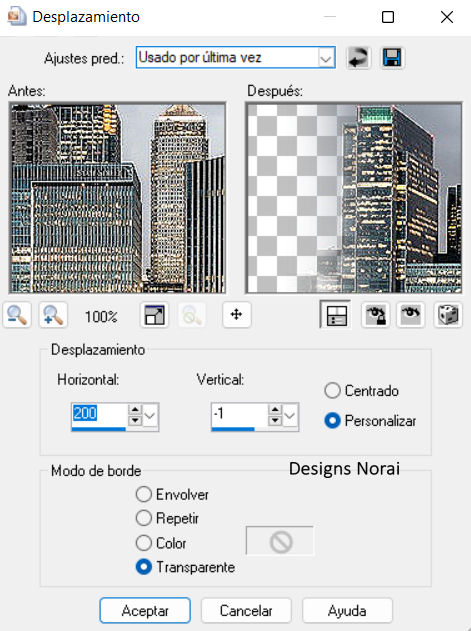The width and height of the screenshot is (471, 631).
Task: Zoom in preview with plus magnifier
Action: click(x=53, y=315)
